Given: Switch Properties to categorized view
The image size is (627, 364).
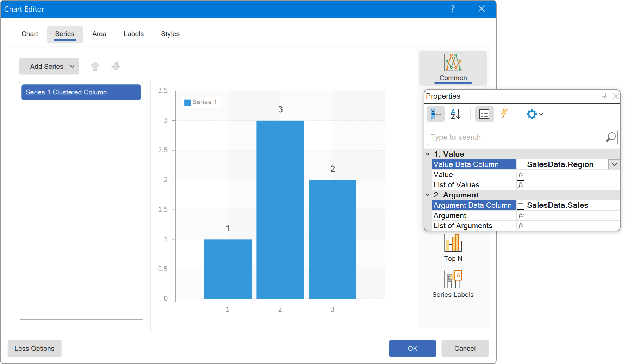Looking at the screenshot, I should click(436, 114).
